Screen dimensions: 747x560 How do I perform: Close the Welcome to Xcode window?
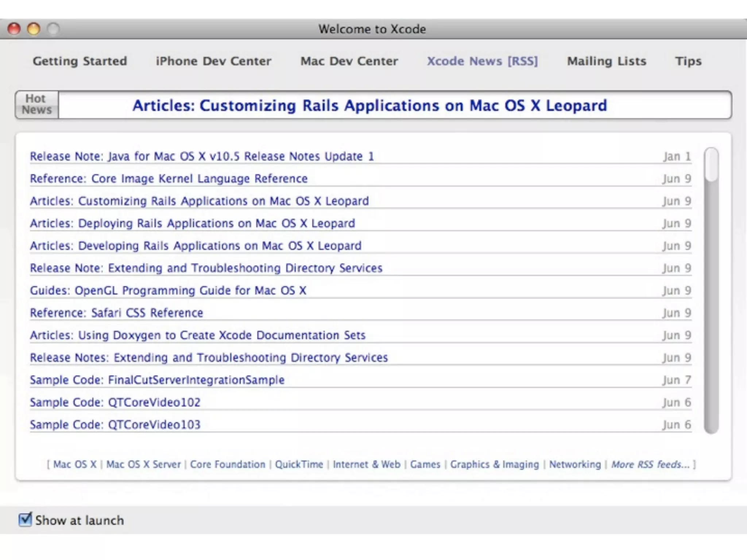(x=14, y=29)
